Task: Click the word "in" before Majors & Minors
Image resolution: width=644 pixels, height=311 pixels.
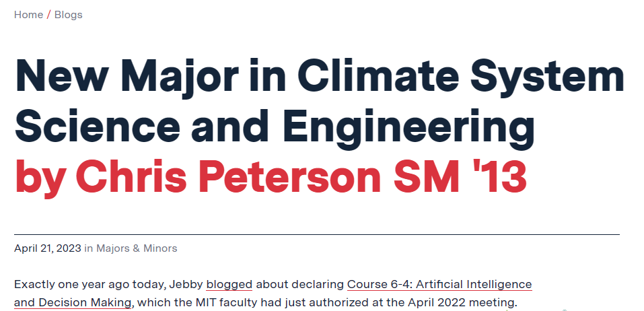Action: coord(88,248)
